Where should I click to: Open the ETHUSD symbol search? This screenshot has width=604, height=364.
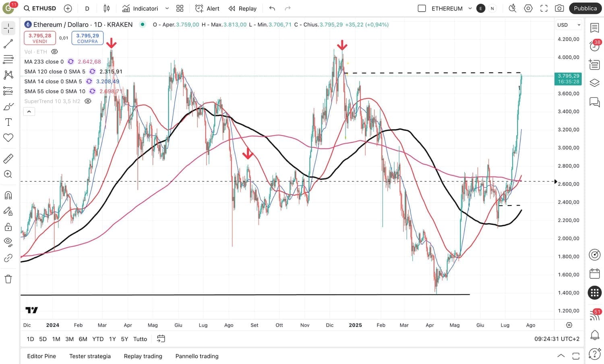(x=40, y=8)
